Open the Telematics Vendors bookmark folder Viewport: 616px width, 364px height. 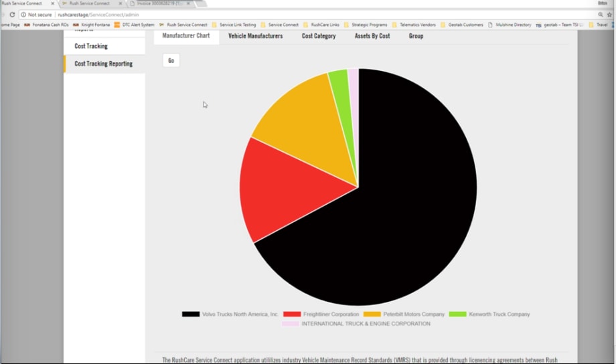(x=414, y=25)
